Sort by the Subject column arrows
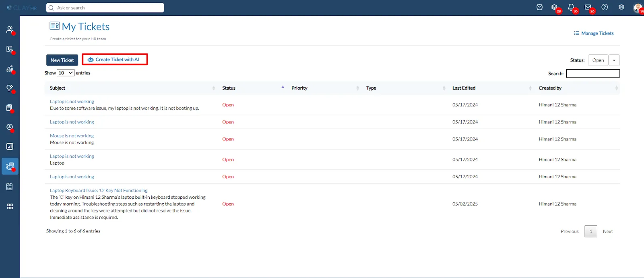Image resolution: width=644 pixels, height=278 pixels. (x=214, y=88)
